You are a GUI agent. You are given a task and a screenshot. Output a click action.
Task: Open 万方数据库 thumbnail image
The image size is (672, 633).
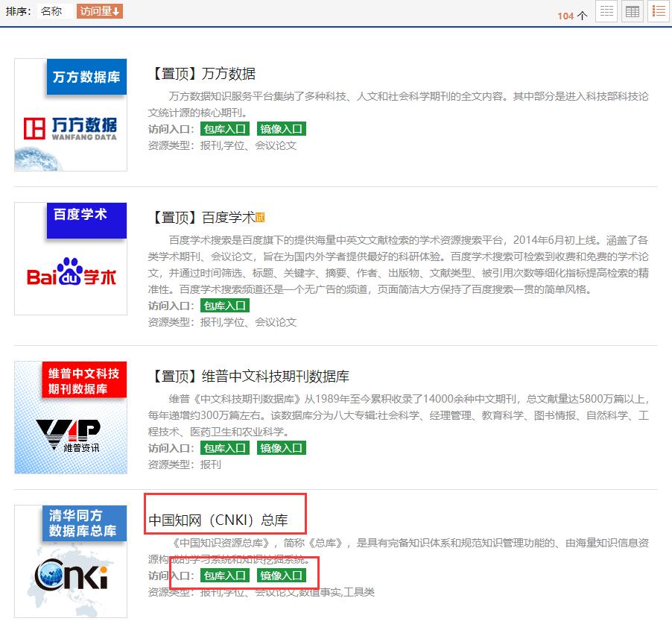pyautogui.click(x=71, y=115)
